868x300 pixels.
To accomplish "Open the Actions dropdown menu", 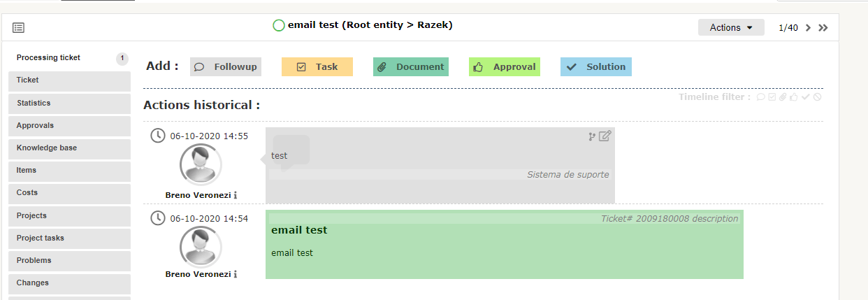I will click(731, 27).
